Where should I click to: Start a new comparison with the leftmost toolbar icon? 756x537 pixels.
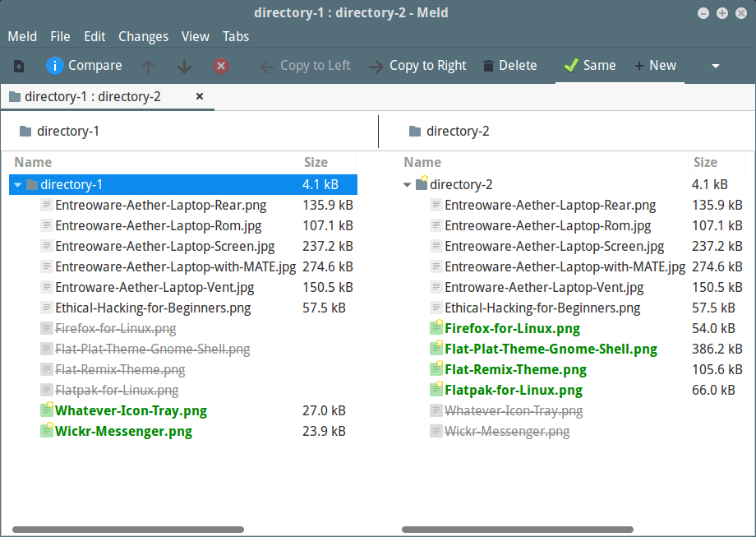point(17,65)
